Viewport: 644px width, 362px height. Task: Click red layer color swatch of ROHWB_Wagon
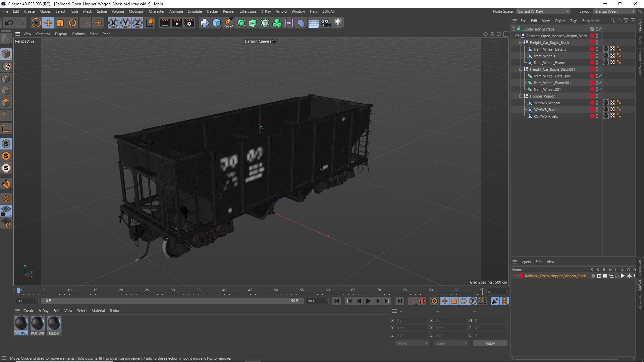pos(592,103)
